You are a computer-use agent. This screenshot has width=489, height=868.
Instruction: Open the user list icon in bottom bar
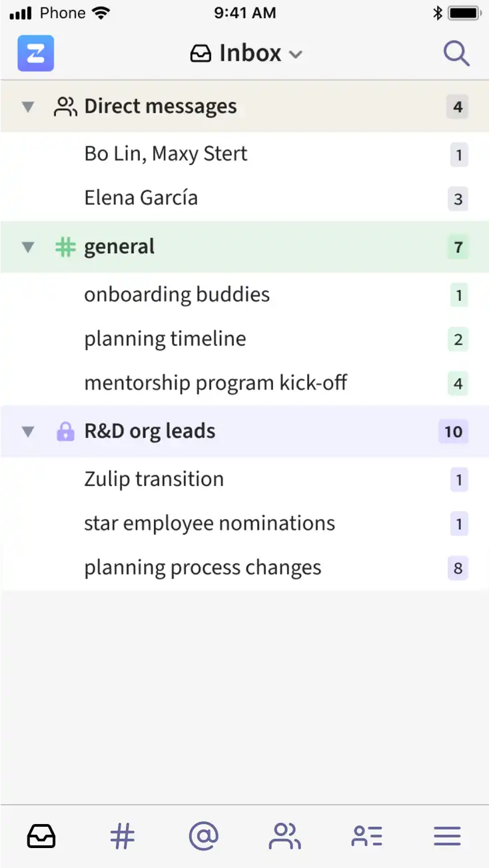pos(366,836)
